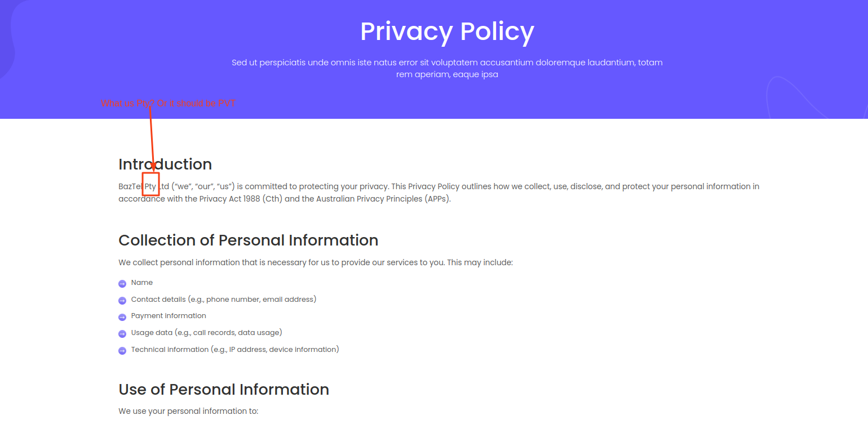Click the arrow bullet beside Technical information
Screen dimensions: 868x424
(x=122, y=351)
